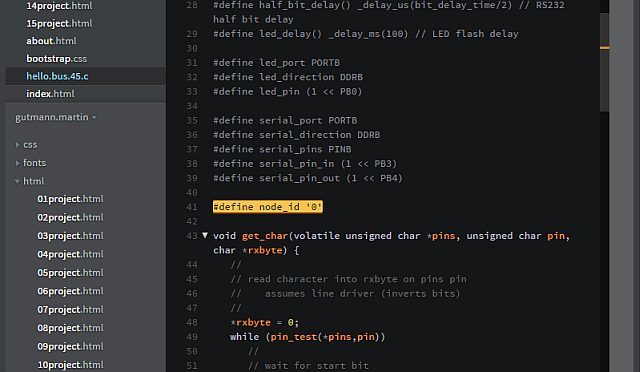The height and width of the screenshot is (372, 640).
Task: Expand the fonts folder
Action: tap(17, 163)
